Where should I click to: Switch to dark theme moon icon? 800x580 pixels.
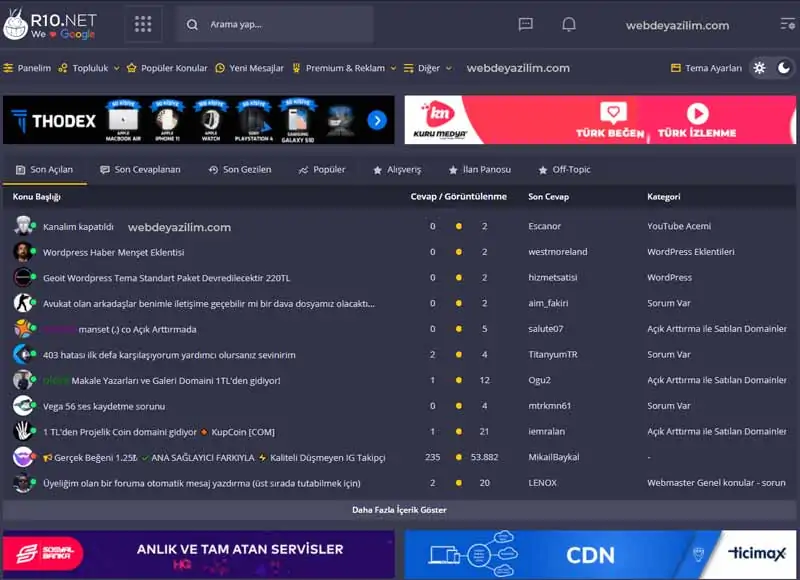click(x=784, y=67)
